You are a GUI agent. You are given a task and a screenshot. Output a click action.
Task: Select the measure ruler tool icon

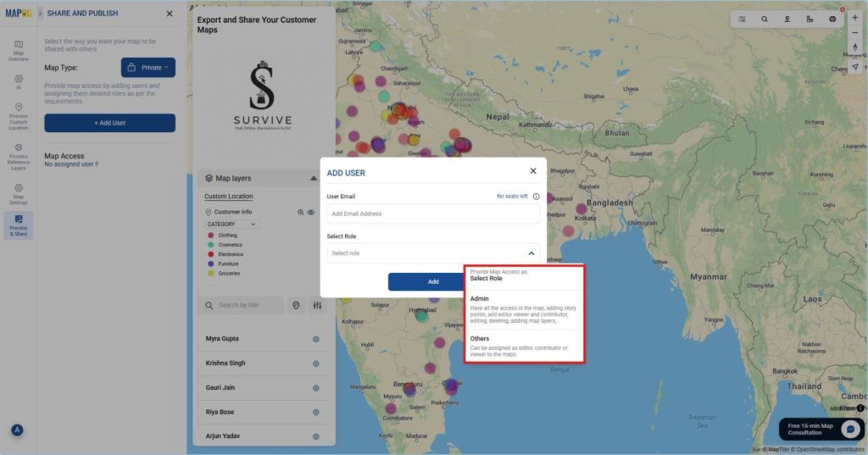tap(810, 19)
